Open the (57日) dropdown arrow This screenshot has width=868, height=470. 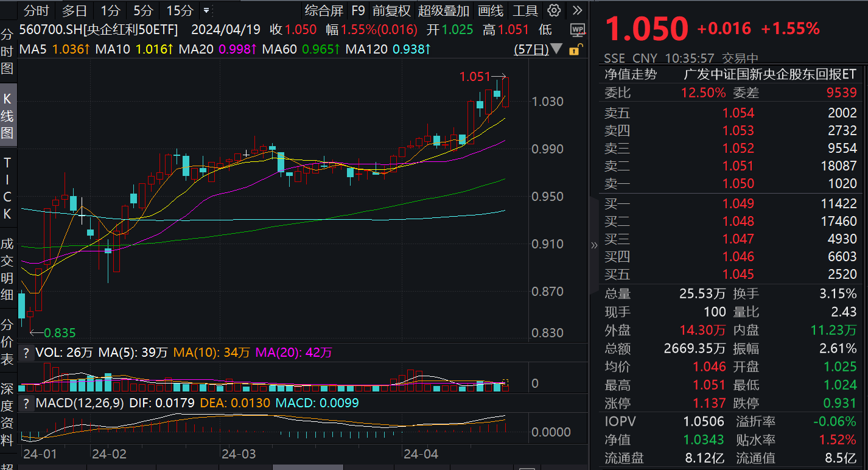[556, 51]
